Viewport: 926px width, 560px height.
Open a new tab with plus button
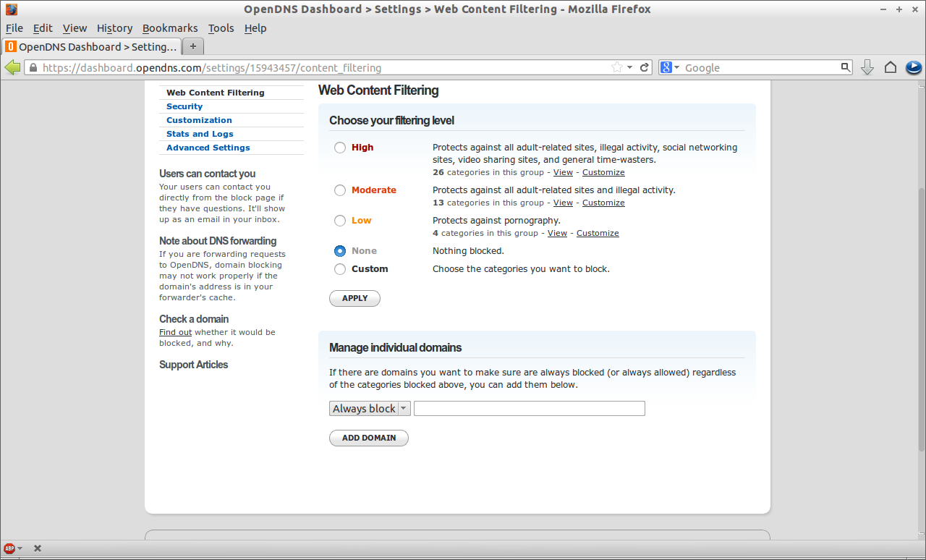click(193, 46)
